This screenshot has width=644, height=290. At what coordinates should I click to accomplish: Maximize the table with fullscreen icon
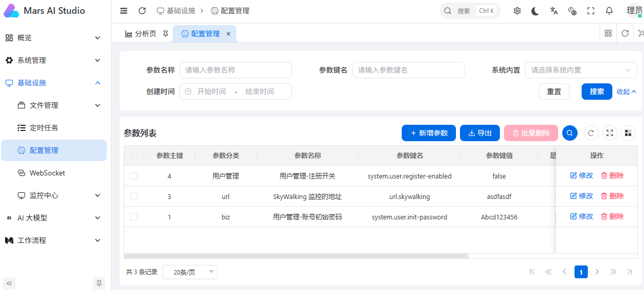coord(610,133)
